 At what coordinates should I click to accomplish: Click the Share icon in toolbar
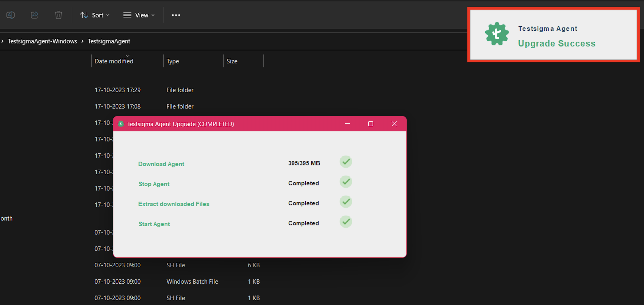pyautogui.click(x=34, y=15)
